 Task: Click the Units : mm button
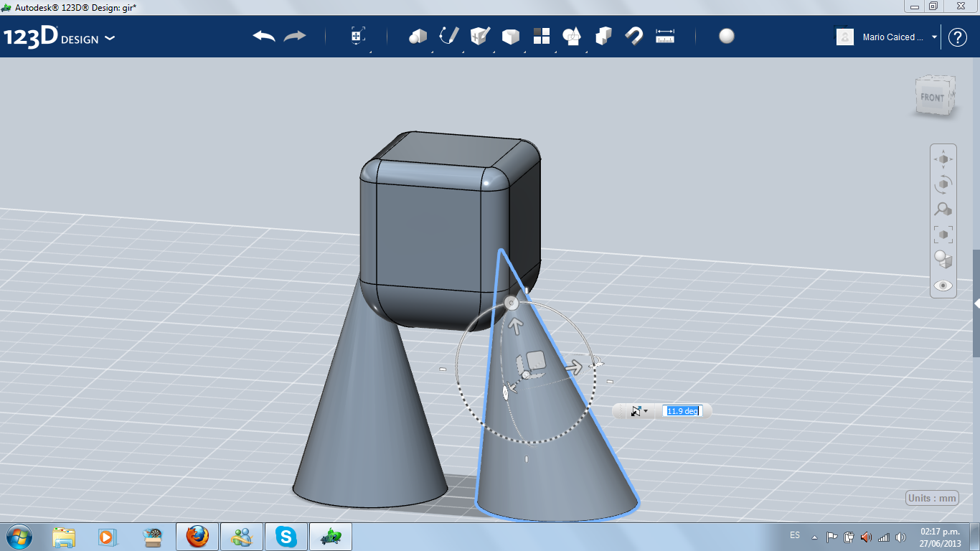coord(933,498)
